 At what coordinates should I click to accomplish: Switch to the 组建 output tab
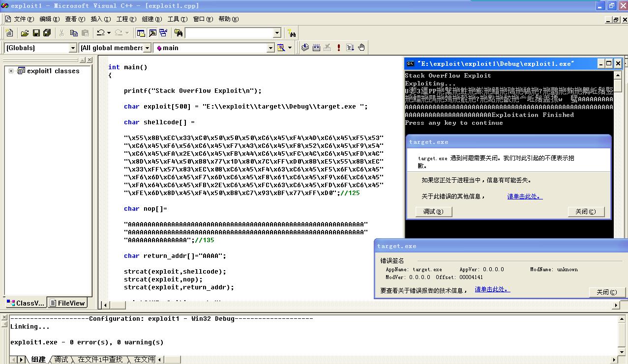[x=38, y=360]
